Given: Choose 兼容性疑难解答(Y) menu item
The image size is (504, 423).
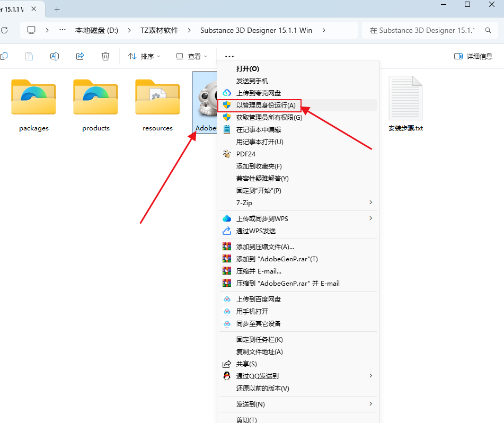Looking at the screenshot, I should click(x=298, y=179).
